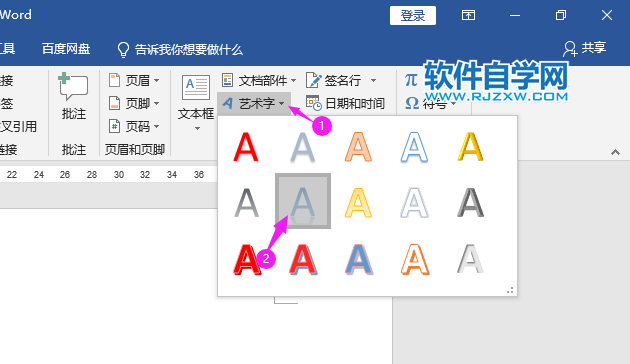Choose the blue outline white fill WordArt in first row
Screen dimensions: 630x364
(414, 147)
